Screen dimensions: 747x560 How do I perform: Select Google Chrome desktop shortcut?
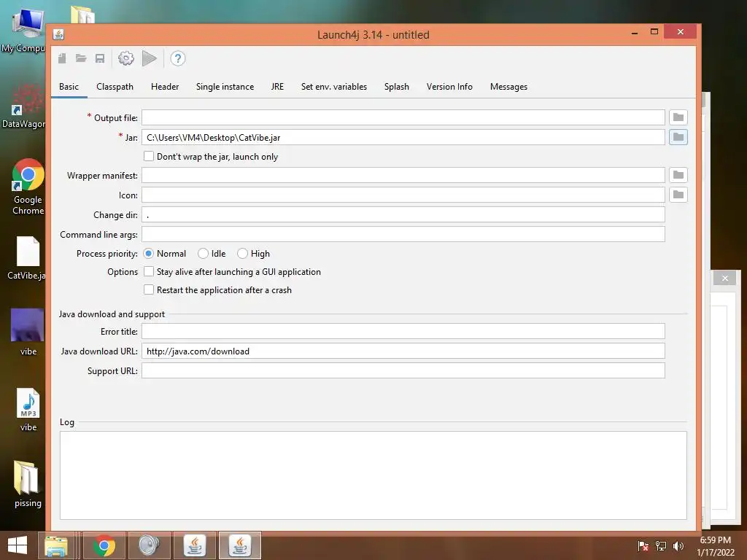[28, 187]
